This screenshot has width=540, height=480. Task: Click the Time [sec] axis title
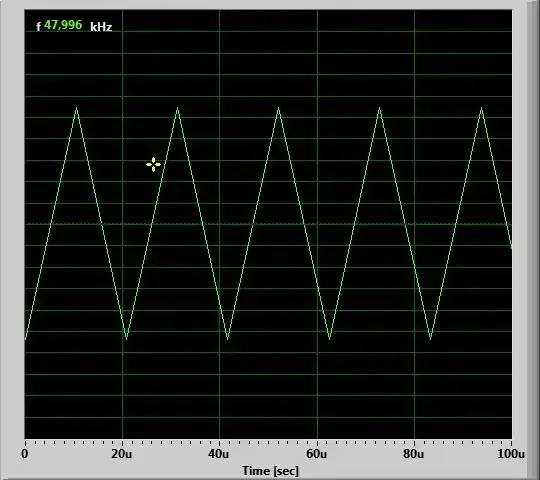point(270,471)
